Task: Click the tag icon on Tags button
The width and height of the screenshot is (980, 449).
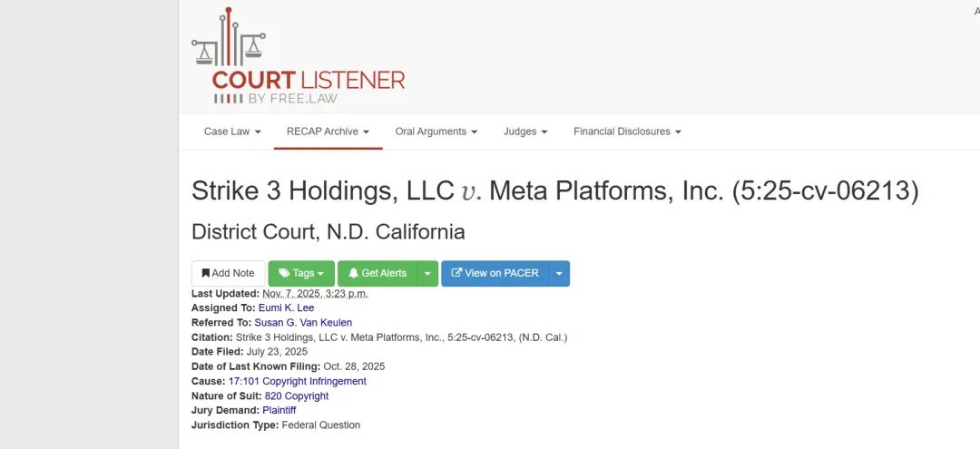Action: (284, 273)
